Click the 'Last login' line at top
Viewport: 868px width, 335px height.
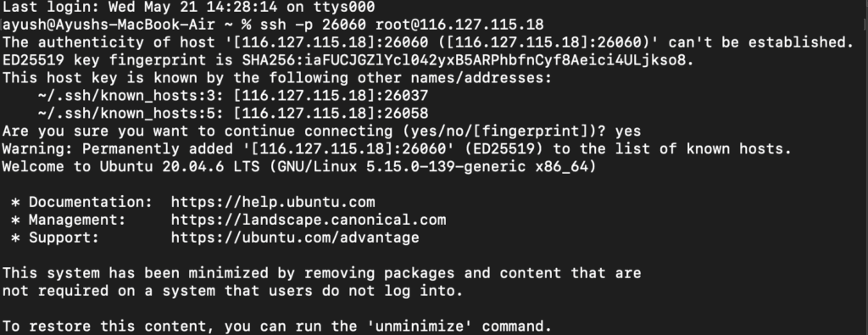coord(189,7)
